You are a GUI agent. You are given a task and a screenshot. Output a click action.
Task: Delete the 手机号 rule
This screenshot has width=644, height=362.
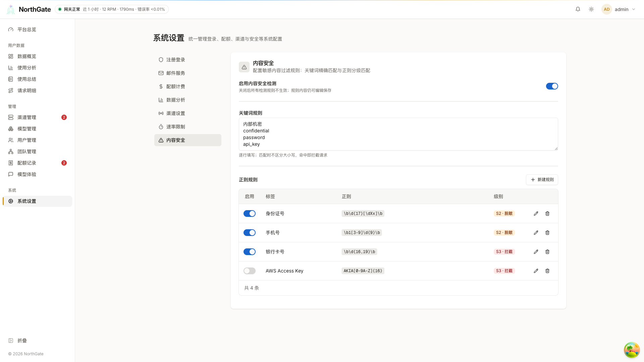[x=547, y=233]
